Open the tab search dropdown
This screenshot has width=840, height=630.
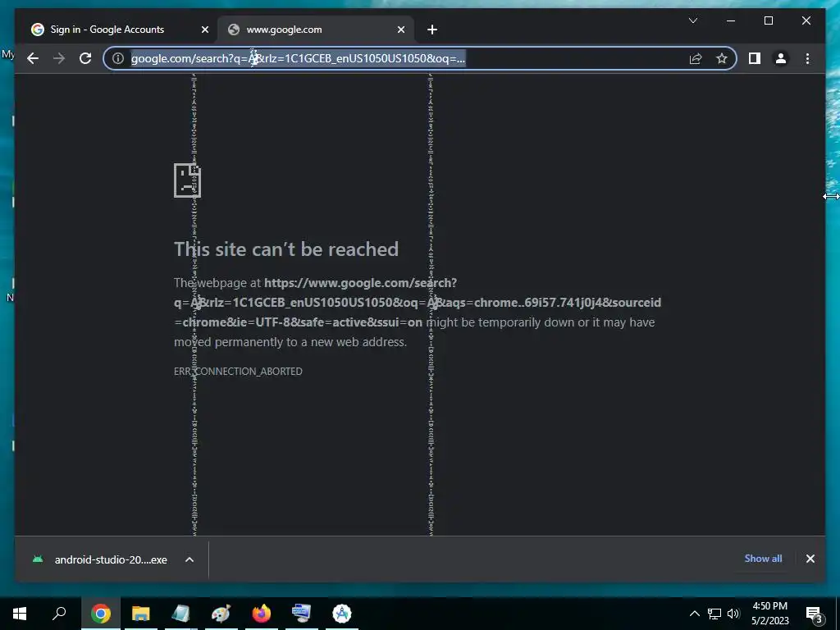click(x=692, y=21)
